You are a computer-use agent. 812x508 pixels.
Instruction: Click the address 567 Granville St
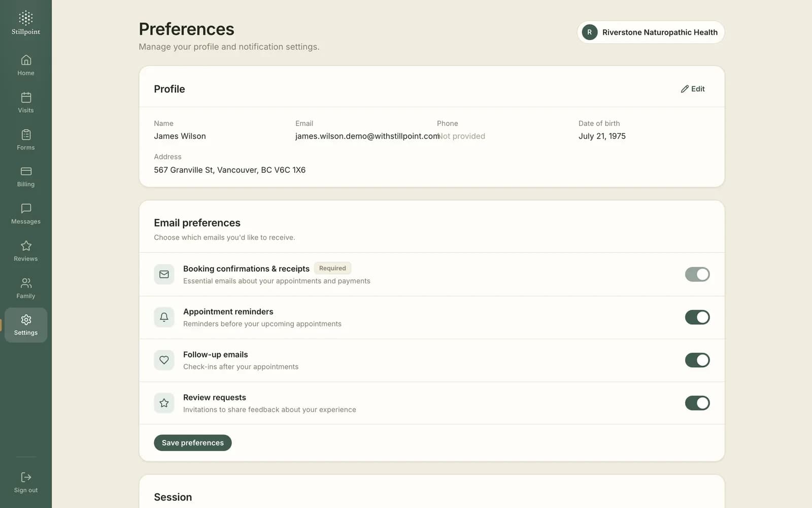pyautogui.click(x=230, y=170)
